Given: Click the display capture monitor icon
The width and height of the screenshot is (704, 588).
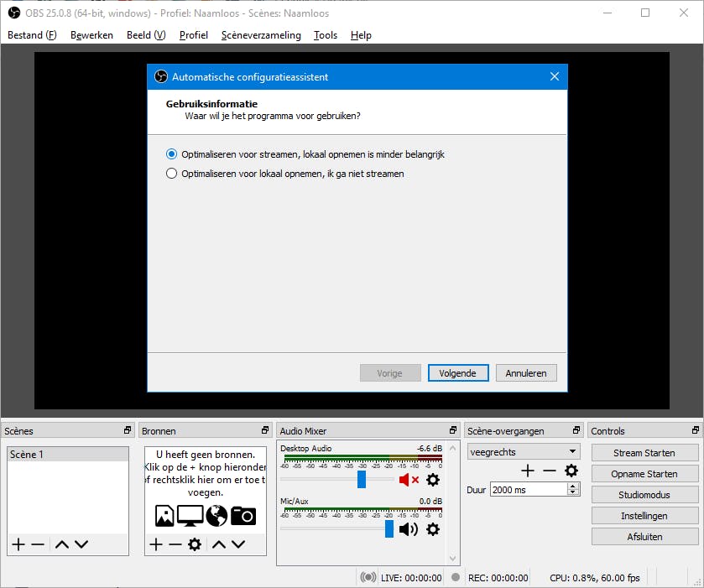Looking at the screenshot, I should tap(190, 516).
